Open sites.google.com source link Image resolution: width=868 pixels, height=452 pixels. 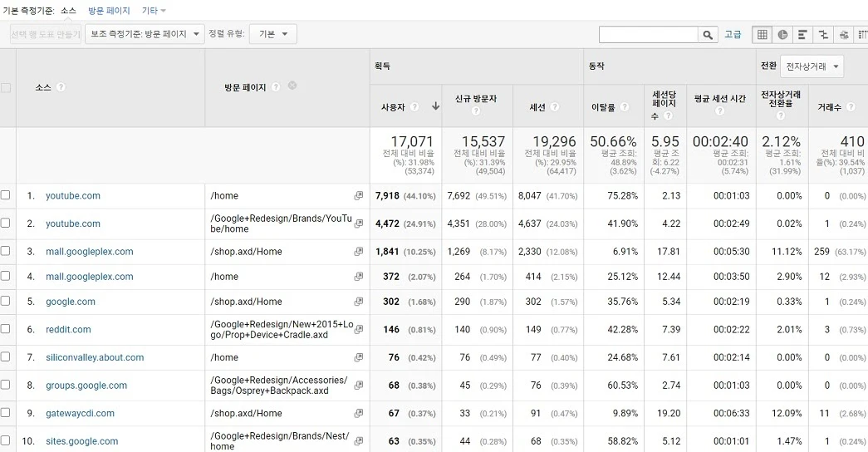pos(82,441)
